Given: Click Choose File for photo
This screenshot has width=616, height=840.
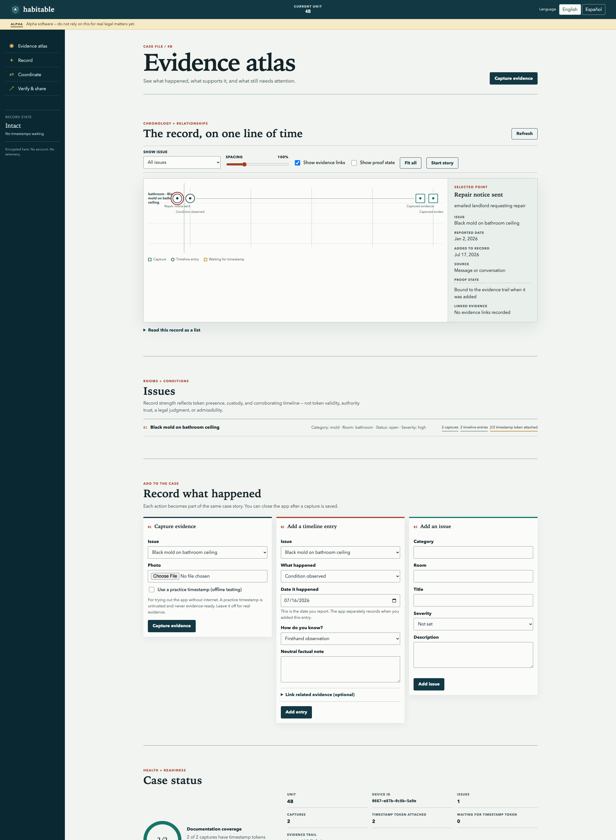Looking at the screenshot, I should tap(165, 576).
